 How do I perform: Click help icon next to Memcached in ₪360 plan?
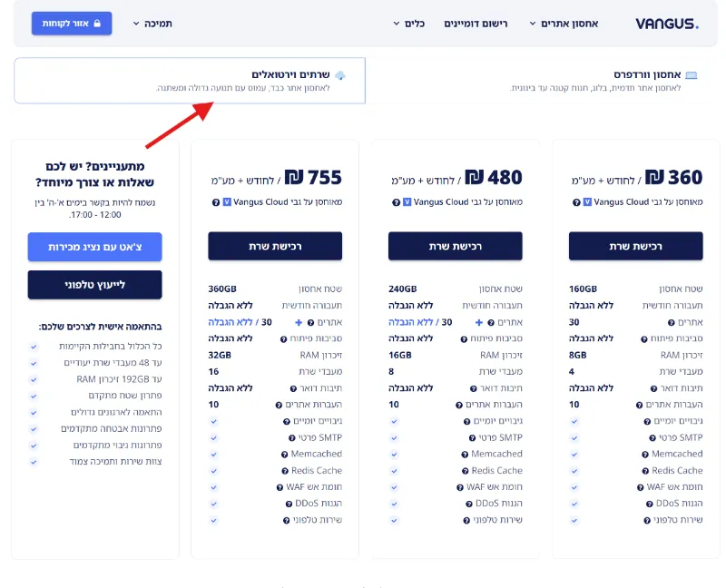coord(645,455)
